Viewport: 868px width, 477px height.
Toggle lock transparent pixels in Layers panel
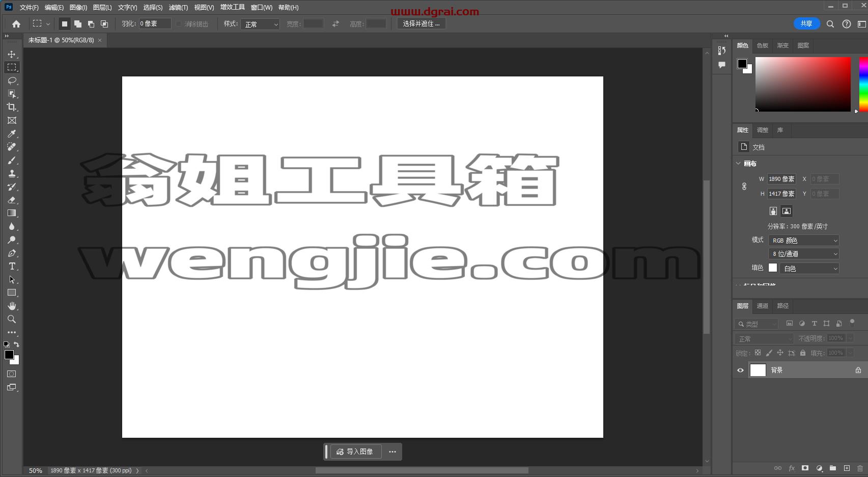758,353
